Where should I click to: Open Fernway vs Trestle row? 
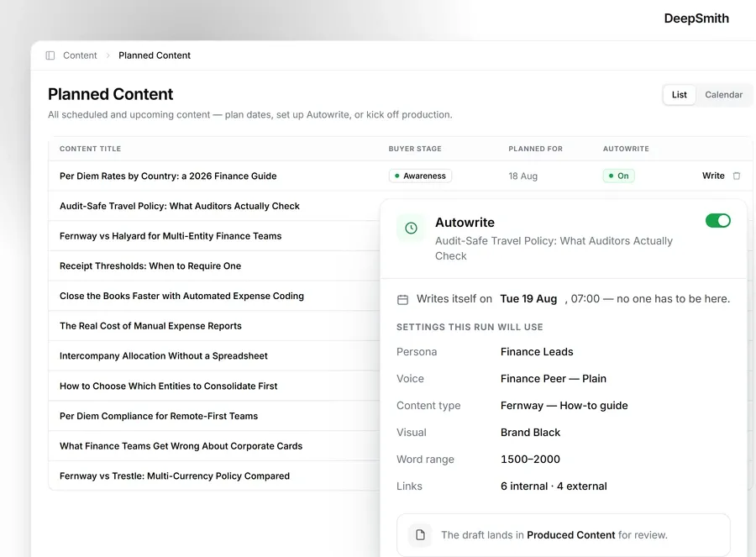pos(175,476)
